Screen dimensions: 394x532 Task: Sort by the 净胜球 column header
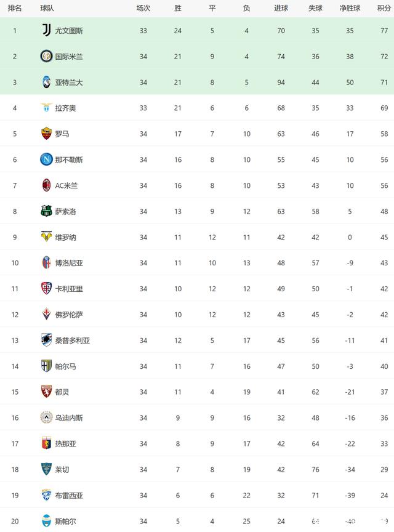[x=350, y=8]
